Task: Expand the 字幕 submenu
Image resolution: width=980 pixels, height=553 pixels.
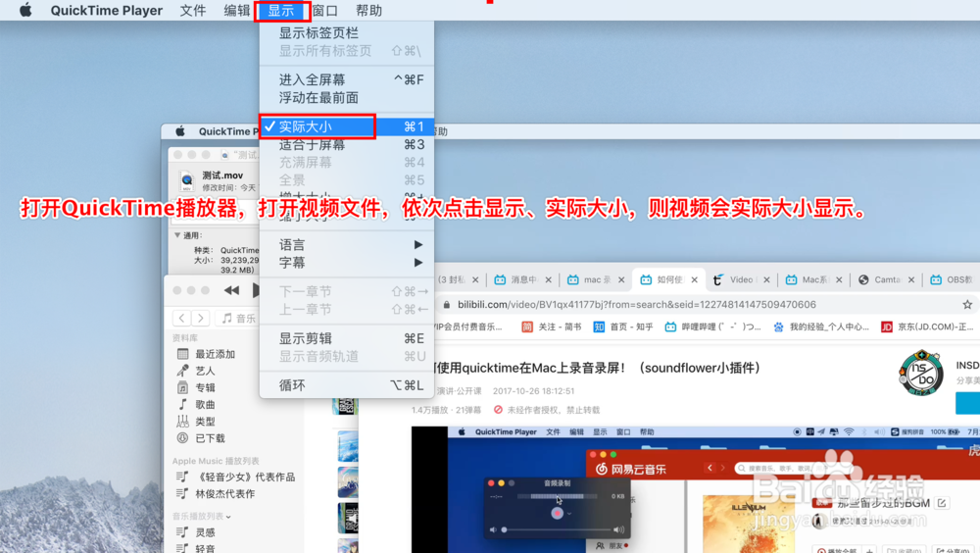Action: [x=347, y=263]
